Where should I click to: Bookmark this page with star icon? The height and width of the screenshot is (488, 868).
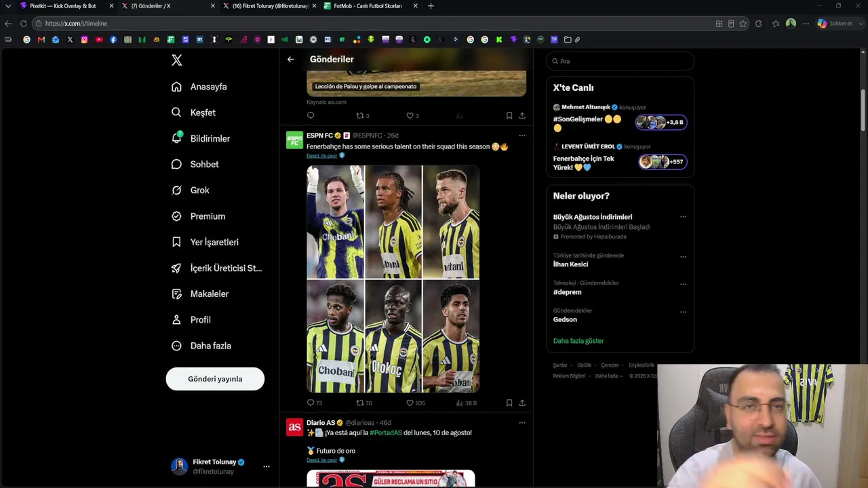[x=743, y=24]
